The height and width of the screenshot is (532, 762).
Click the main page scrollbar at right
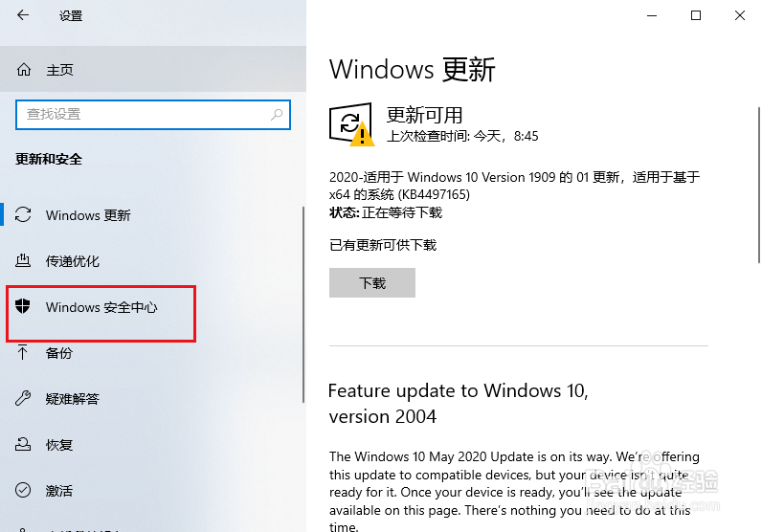pos(759,185)
